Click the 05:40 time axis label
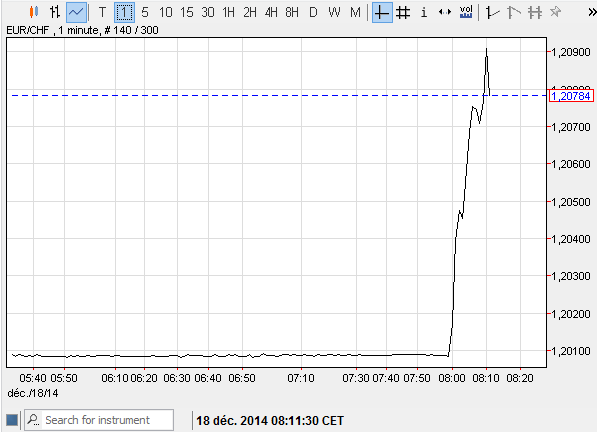Image resolution: width=597 pixels, height=432 pixels. [33, 378]
